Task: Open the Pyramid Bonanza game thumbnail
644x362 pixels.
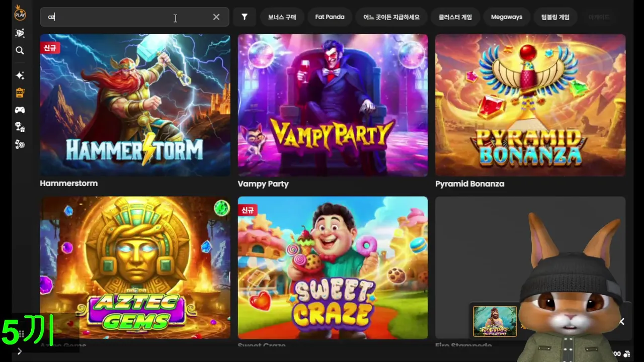Action: coord(530,105)
